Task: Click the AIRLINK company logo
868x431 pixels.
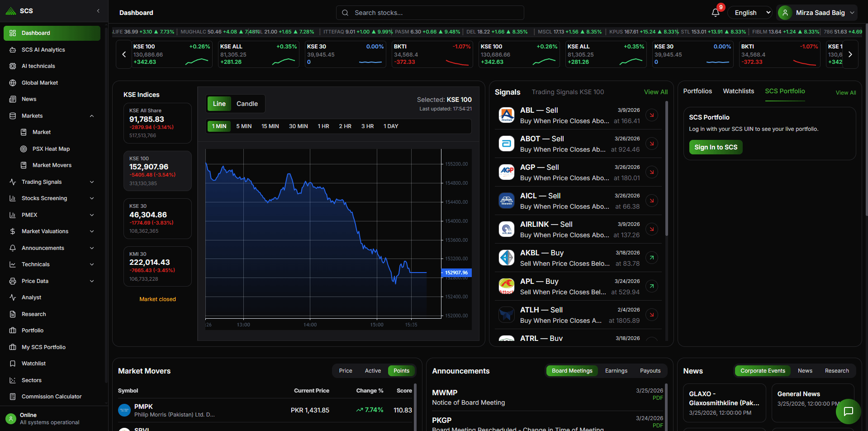Action: 506,229
